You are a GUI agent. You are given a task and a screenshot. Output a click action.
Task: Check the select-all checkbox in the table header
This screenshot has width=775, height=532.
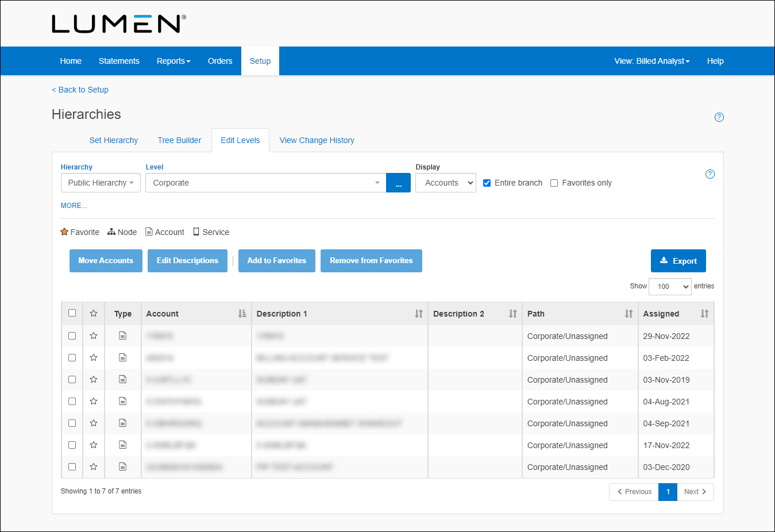72,313
